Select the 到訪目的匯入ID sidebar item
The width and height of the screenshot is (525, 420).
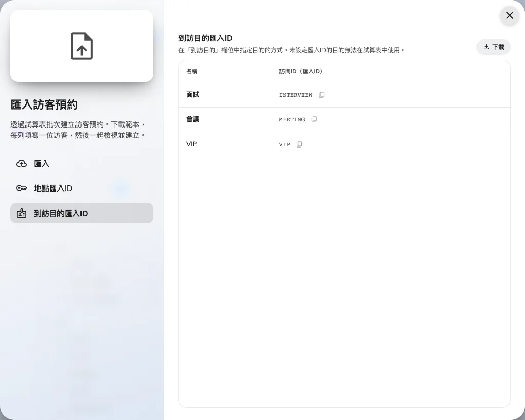[x=82, y=213]
